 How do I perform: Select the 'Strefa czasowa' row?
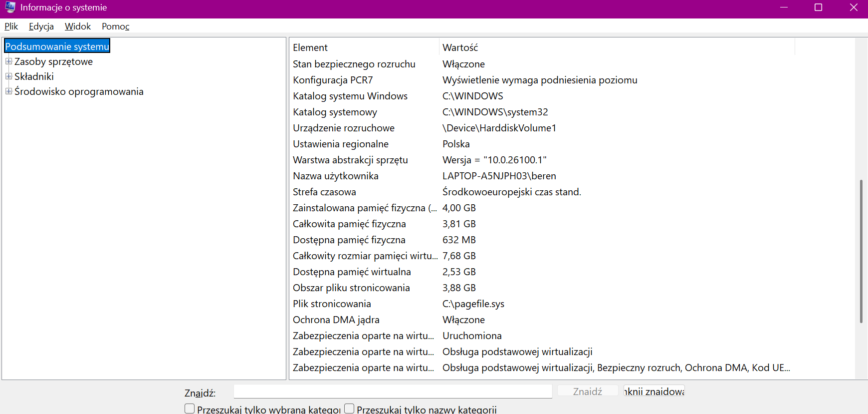pyautogui.click(x=542, y=192)
